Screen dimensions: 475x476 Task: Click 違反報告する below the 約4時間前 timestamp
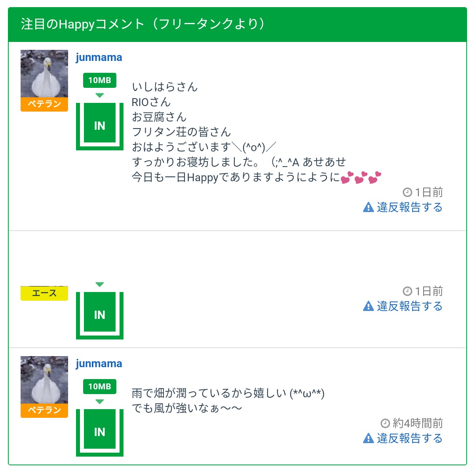tap(409, 438)
